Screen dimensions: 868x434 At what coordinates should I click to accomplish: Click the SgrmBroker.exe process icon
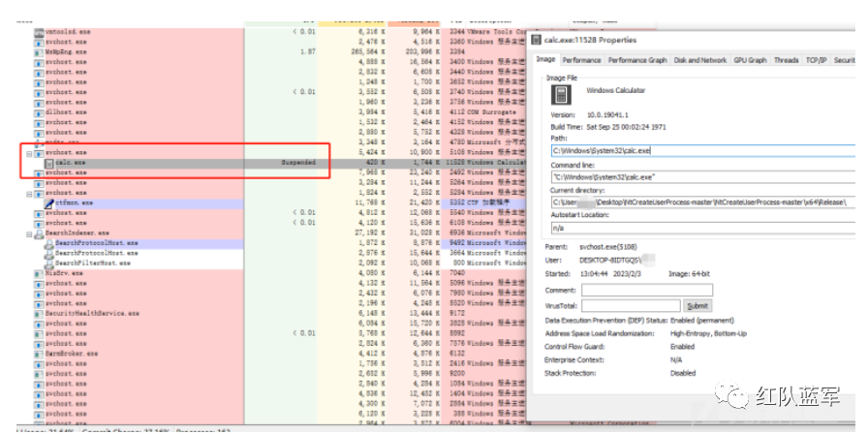point(38,354)
